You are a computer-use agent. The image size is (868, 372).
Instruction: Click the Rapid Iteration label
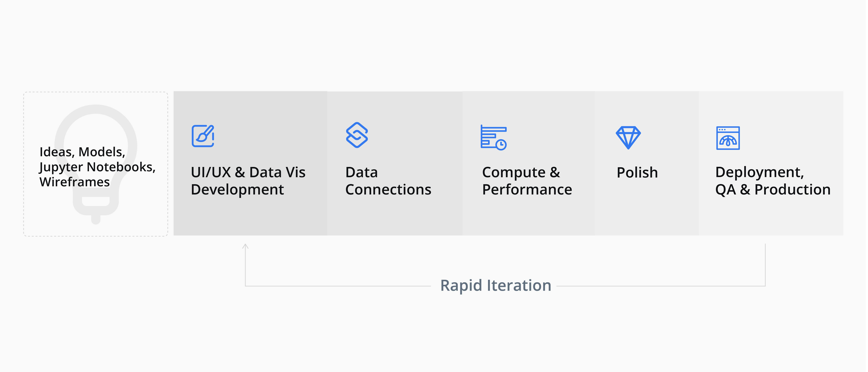[x=496, y=286]
